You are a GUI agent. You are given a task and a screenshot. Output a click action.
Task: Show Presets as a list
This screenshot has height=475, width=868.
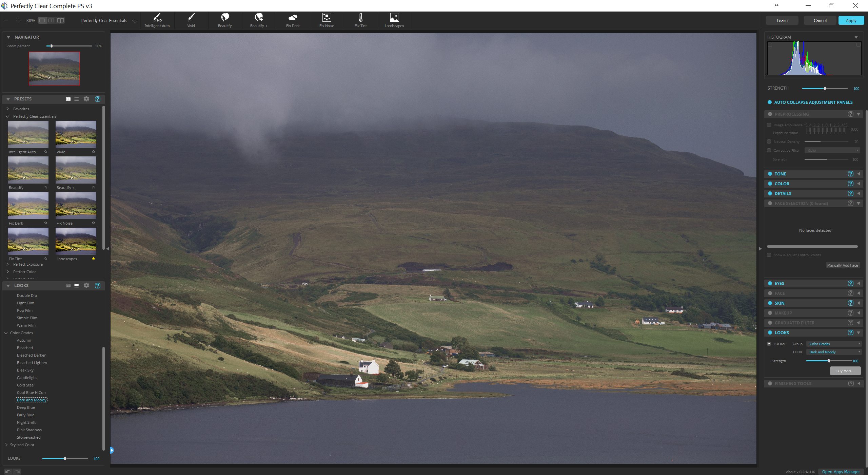(76, 99)
